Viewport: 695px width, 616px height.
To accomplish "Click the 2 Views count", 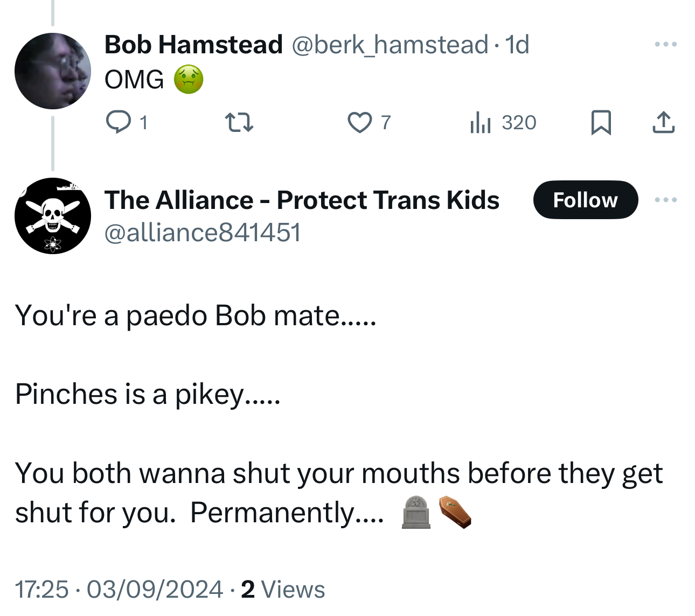I will pyautogui.click(x=283, y=589).
